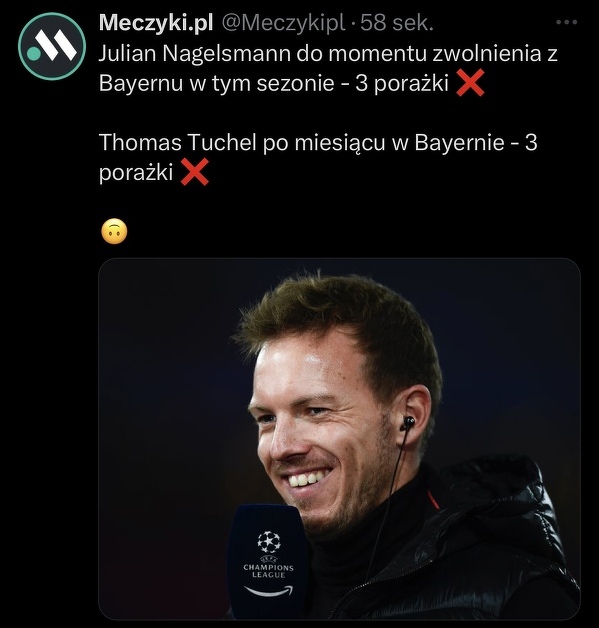This screenshot has height=628, width=599.
Task: Open the three-dot more options menu
Action: coord(567,23)
